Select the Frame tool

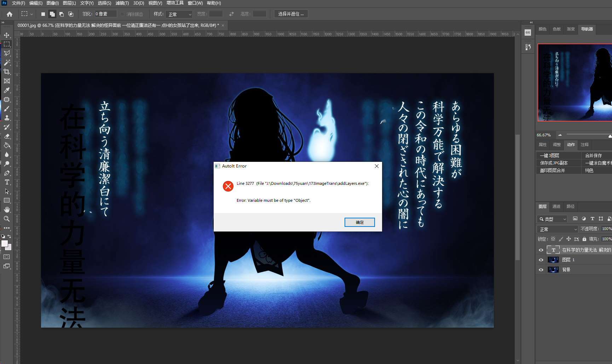click(7, 81)
